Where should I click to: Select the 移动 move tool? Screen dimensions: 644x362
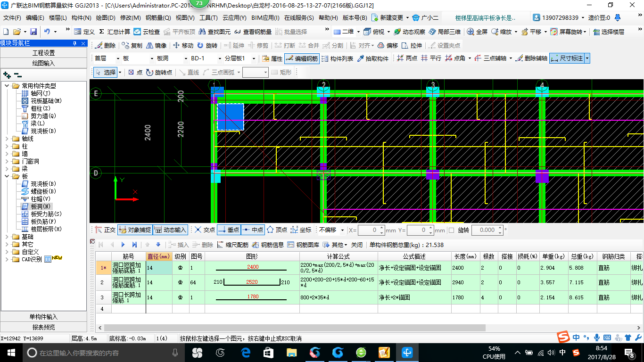pos(183,45)
